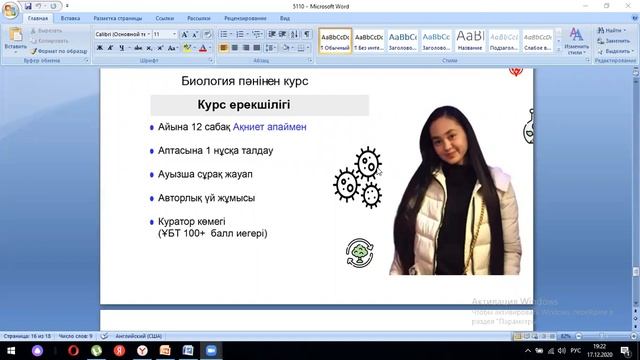Open the change case Aa dropdown

(173, 48)
